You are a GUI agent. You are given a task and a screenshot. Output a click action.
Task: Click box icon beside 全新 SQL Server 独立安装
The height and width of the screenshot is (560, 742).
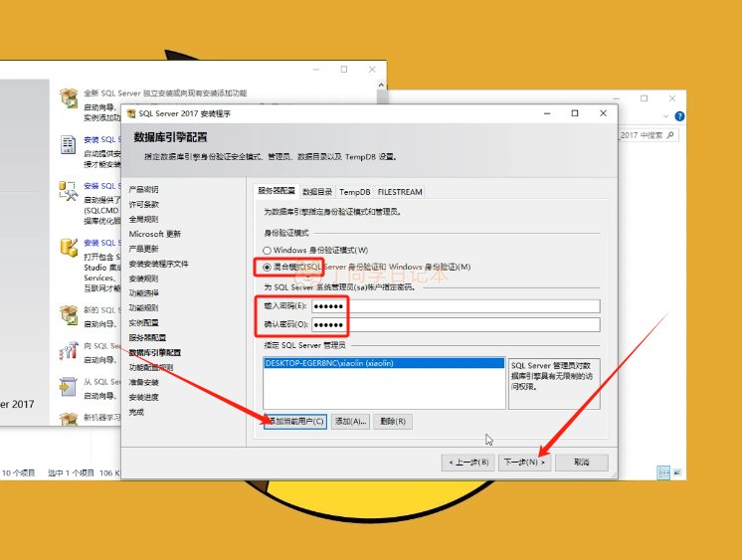pos(69,97)
